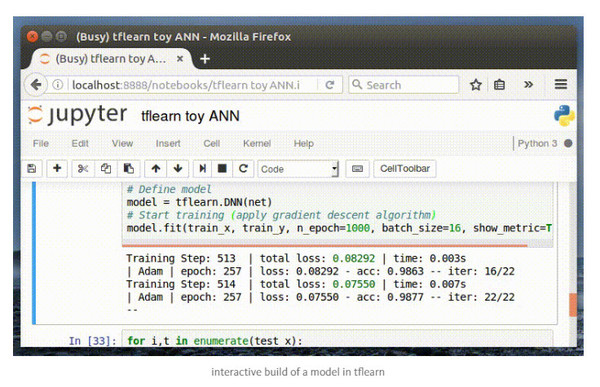Insert a cell below with the plus icon
600x387 pixels.
tap(57, 168)
